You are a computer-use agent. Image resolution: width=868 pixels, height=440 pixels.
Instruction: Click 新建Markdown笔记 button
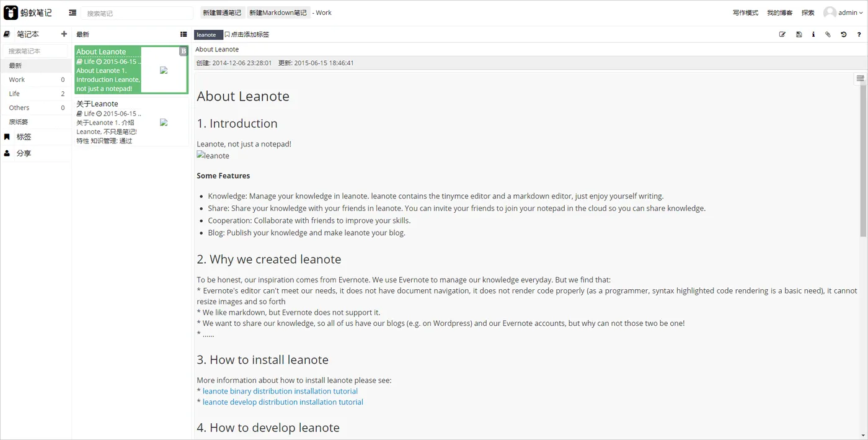[x=278, y=12]
